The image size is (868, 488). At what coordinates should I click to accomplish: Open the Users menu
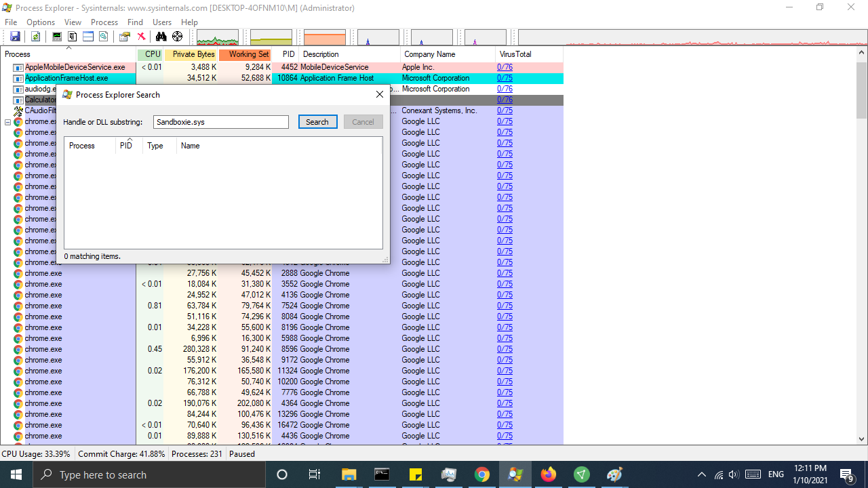pos(162,22)
